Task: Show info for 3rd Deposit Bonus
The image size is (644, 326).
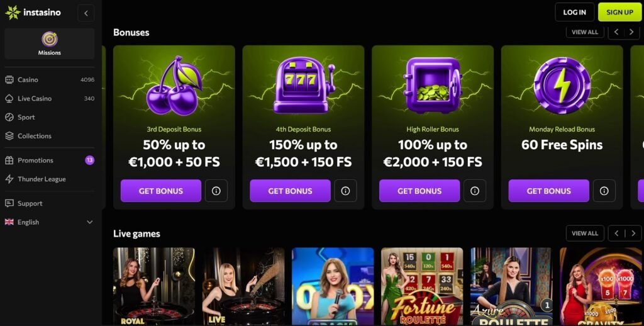Action: point(216,191)
